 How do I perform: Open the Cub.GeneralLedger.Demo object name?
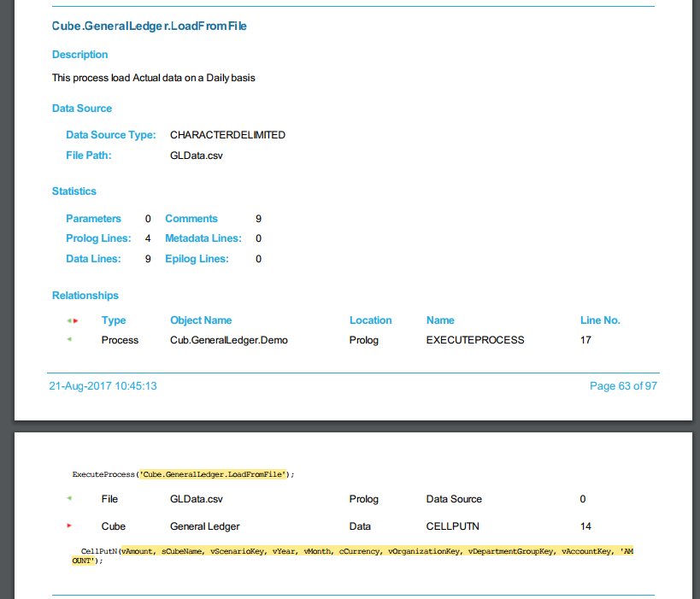point(229,340)
